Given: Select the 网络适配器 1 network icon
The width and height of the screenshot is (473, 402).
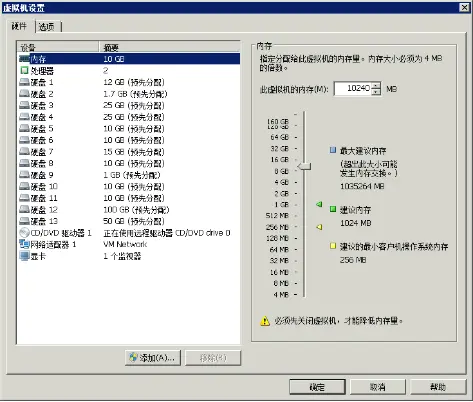Looking at the screenshot, I should pos(24,244).
